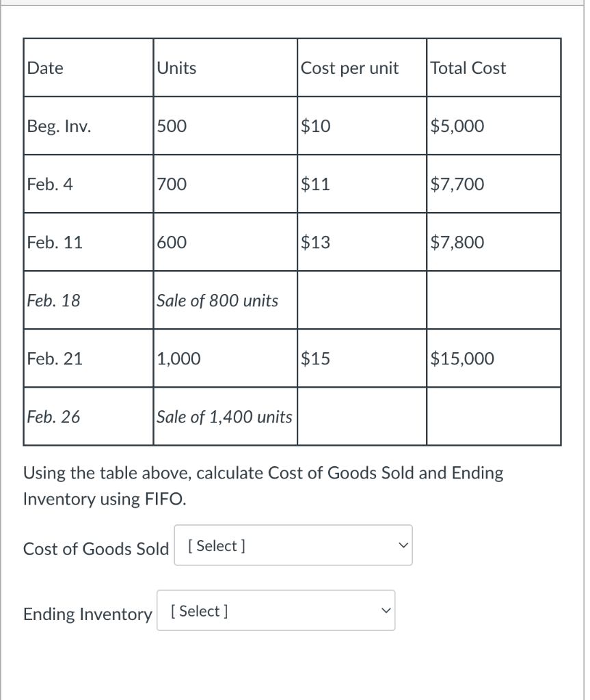Image resolution: width=590 pixels, height=700 pixels.
Task: Click the Cost per unit column header
Action: [349, 67]
